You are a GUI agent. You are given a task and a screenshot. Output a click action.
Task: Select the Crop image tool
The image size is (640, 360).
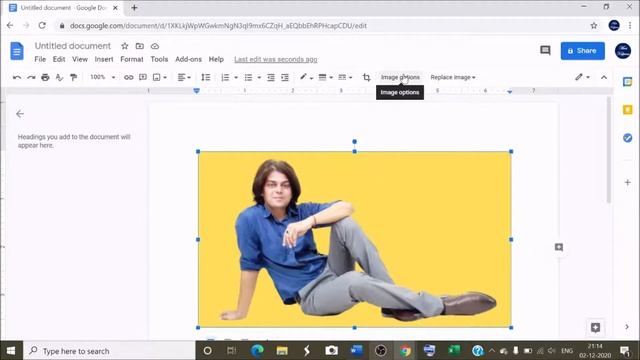tap(367, 77)
